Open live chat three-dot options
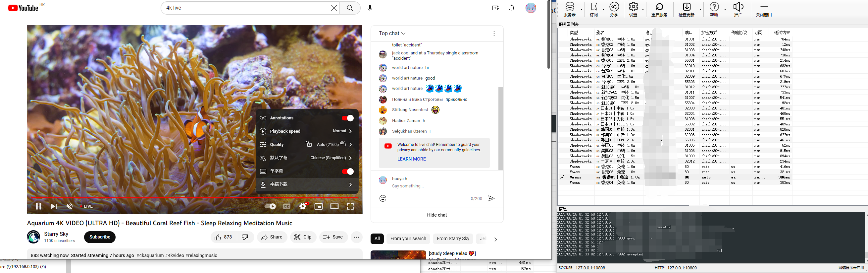Viewport: 868px width, 273px height. click(494, 34)
